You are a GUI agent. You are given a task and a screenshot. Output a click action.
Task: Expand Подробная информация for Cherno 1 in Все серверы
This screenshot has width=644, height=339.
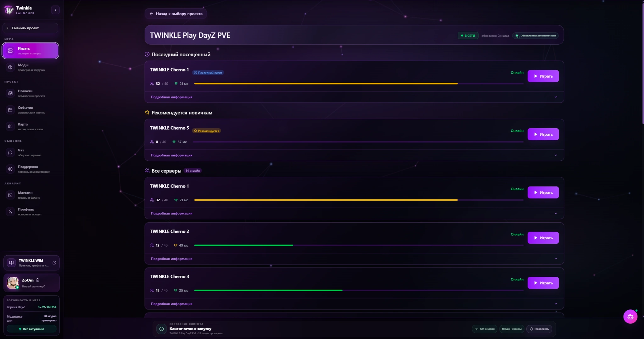click(354, 214)
